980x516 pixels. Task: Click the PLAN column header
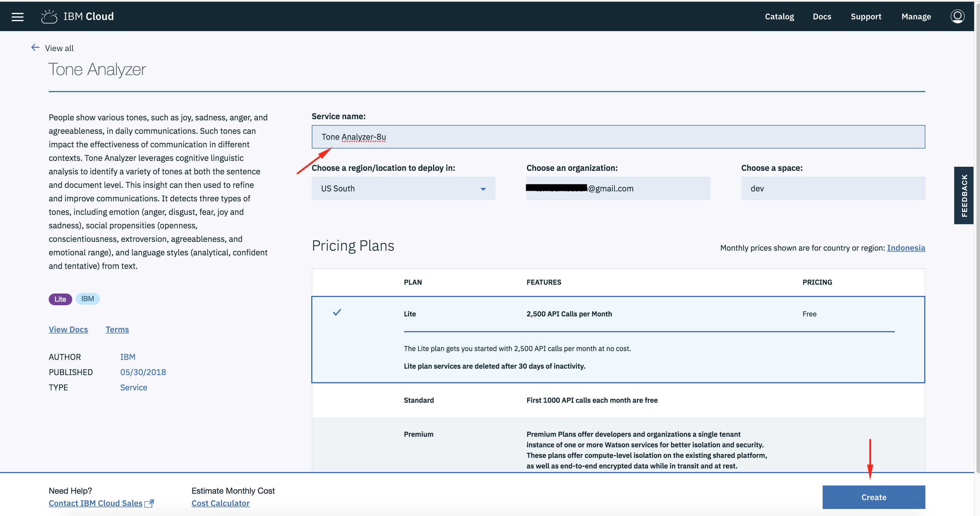(x=413, y=282)
